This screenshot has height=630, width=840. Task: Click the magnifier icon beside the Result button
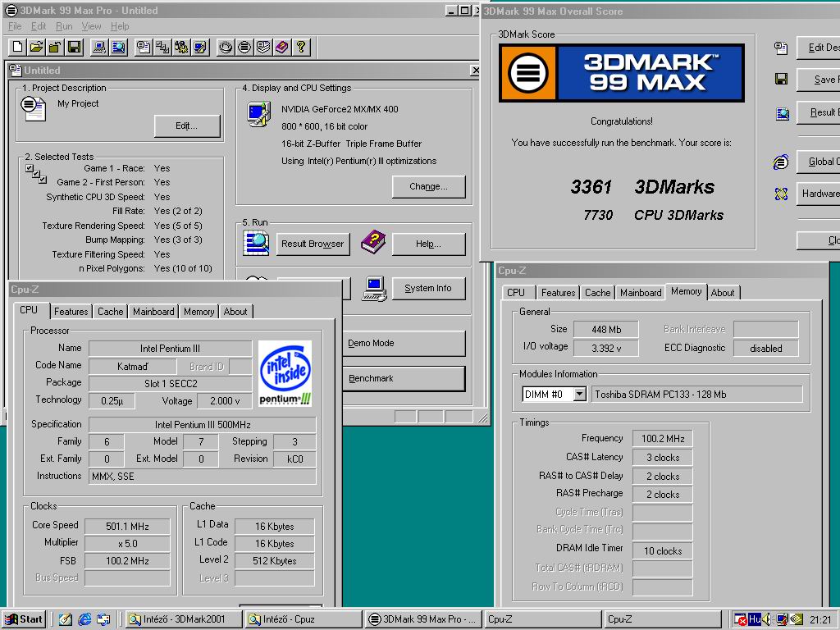[x=782, y=113]
